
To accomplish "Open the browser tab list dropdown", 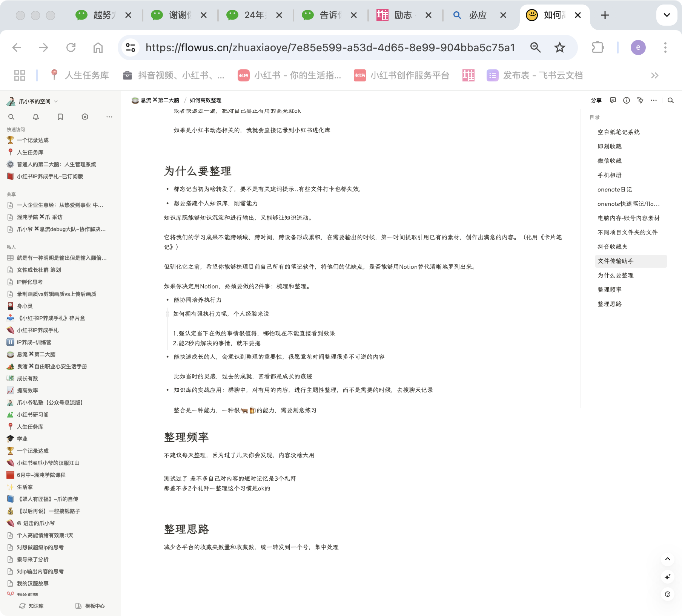I will point(667,15).
